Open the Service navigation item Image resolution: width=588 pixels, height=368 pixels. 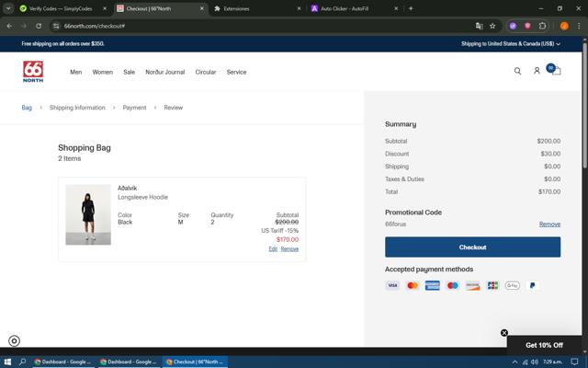click(x=236, y=72)
